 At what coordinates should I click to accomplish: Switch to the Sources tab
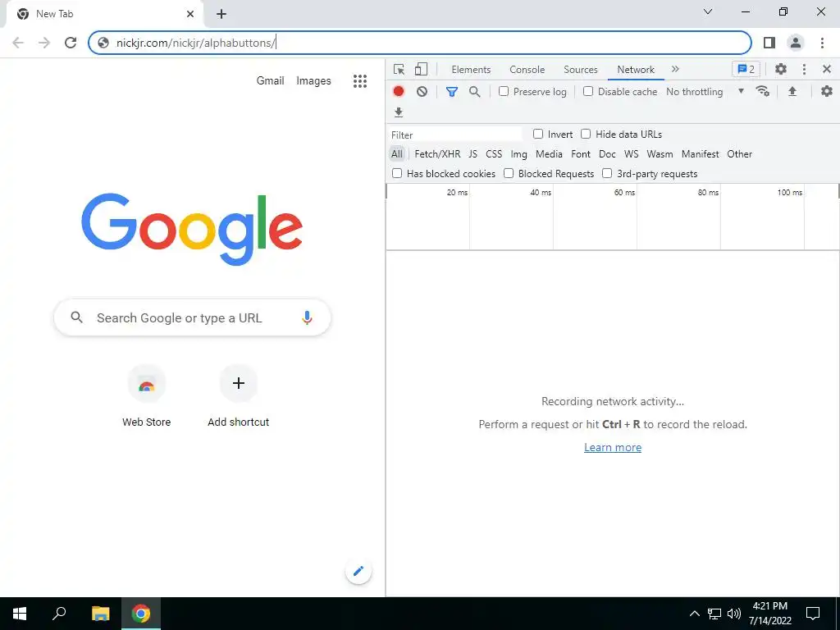[580, 70]
